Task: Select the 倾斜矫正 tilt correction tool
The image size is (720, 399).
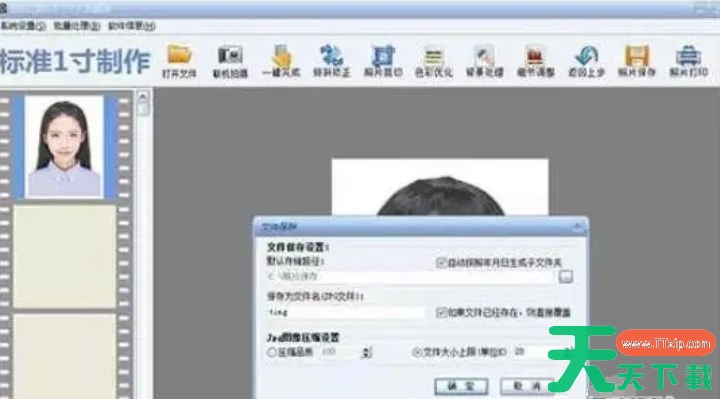Action: (332, 61)
